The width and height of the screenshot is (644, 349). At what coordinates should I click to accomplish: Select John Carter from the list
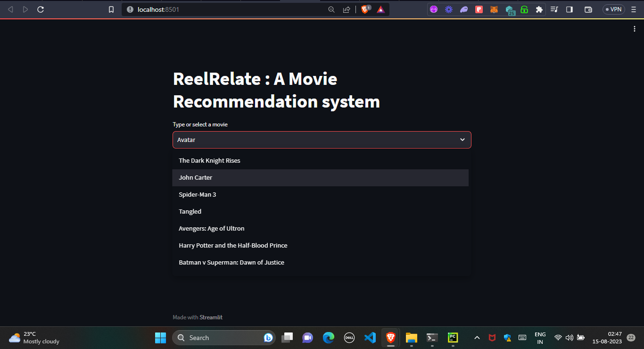pos(196,177)
